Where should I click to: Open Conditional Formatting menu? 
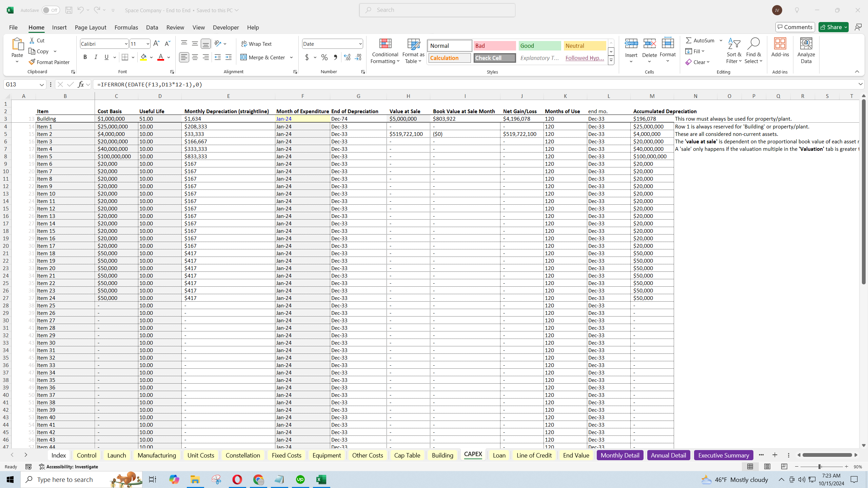click(385, 51)
